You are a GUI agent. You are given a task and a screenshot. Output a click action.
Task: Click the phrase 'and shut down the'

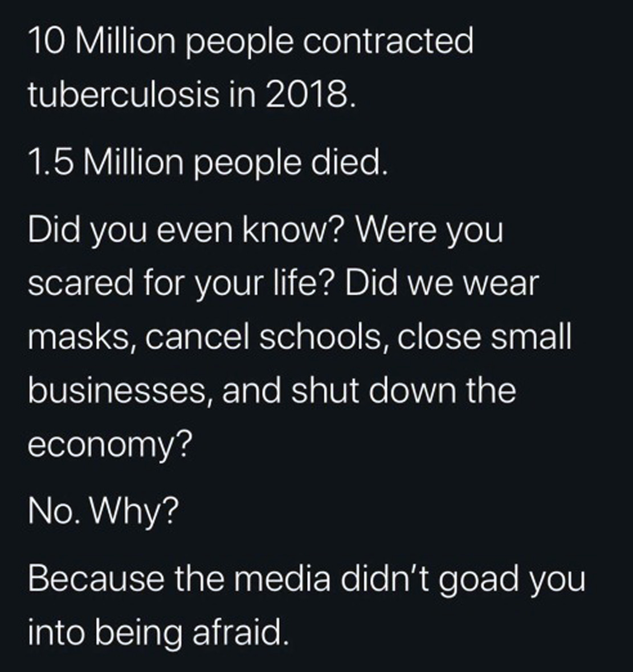[x=369, y=390]
